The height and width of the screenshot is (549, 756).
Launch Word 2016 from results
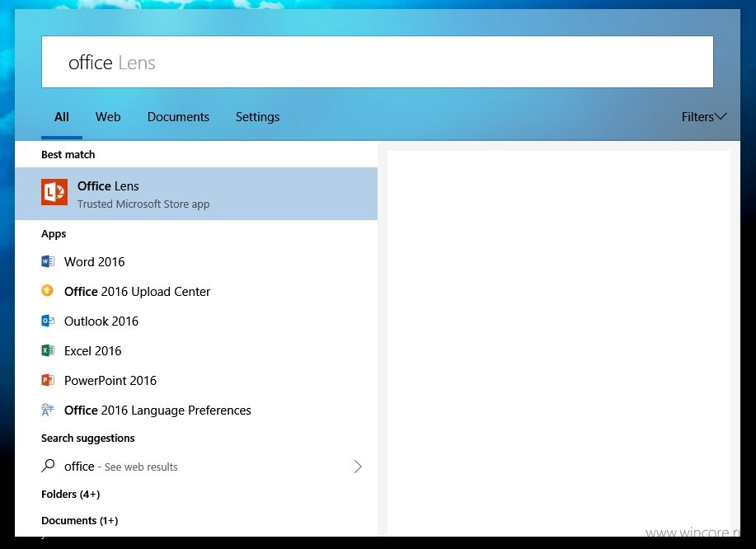tap(196, 262)
